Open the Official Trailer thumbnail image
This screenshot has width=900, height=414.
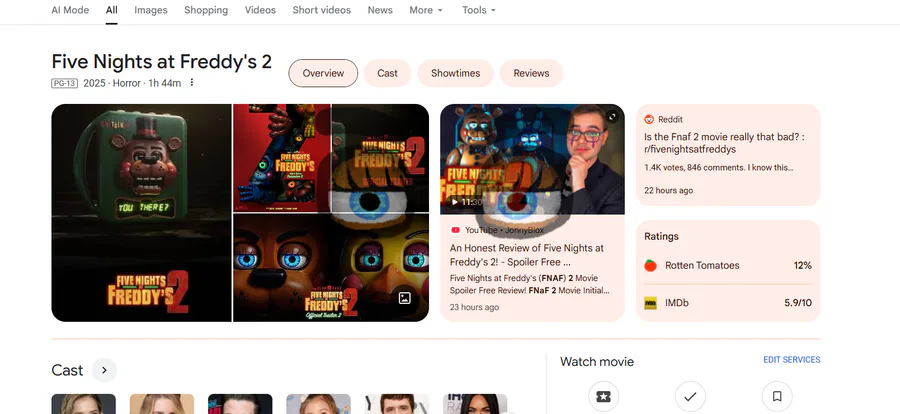coord(381,158)
